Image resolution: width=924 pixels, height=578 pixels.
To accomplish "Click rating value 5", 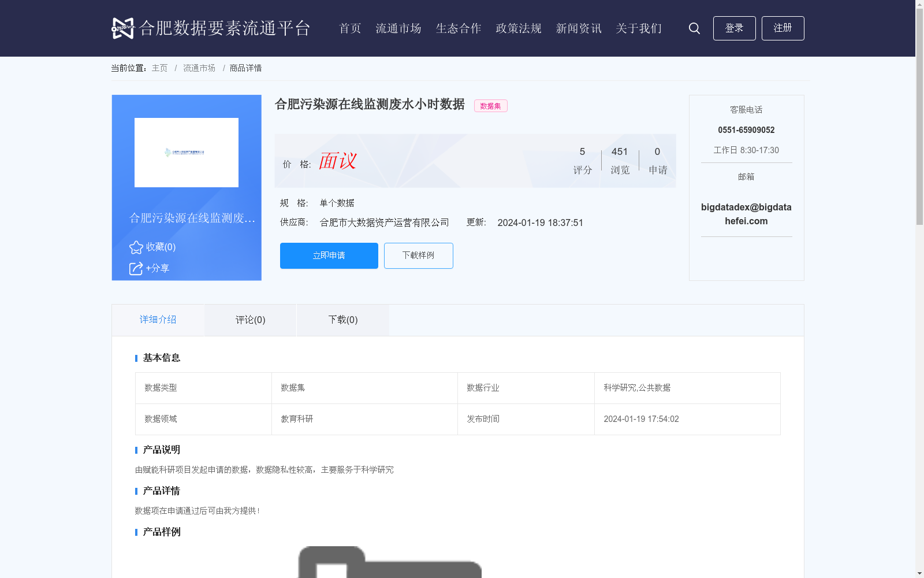I will [582, 151].
